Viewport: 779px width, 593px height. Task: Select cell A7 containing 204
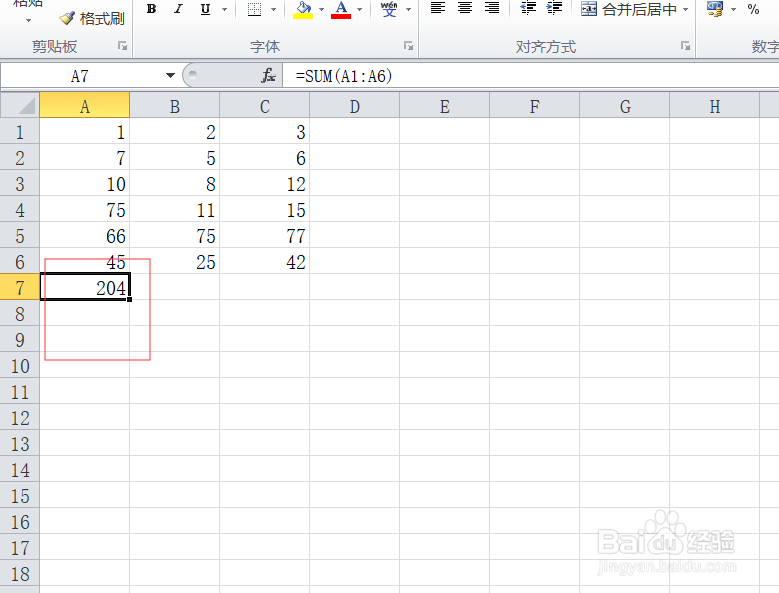[85, 287]
